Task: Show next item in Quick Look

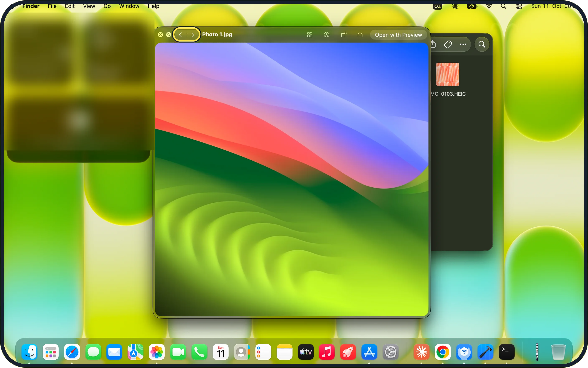Action: (193, 34)
